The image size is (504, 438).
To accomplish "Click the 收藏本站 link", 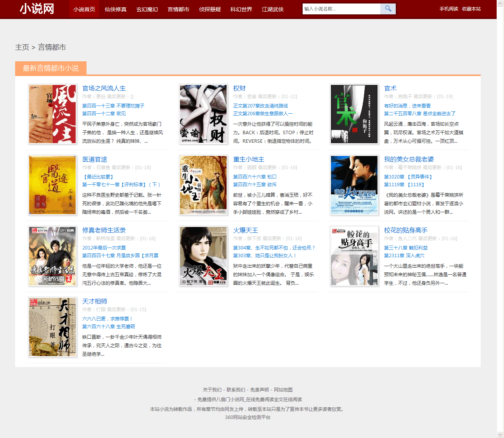I will (x=471, y=9).
